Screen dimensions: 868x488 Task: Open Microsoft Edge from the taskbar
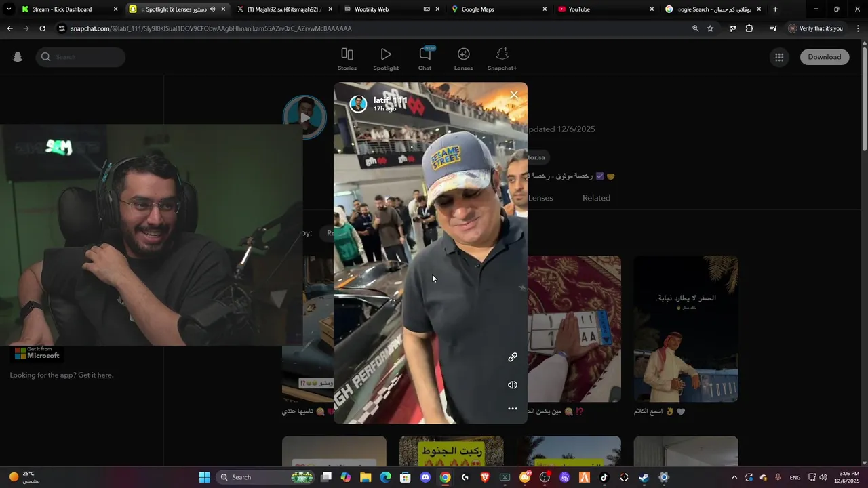point(385,477)
